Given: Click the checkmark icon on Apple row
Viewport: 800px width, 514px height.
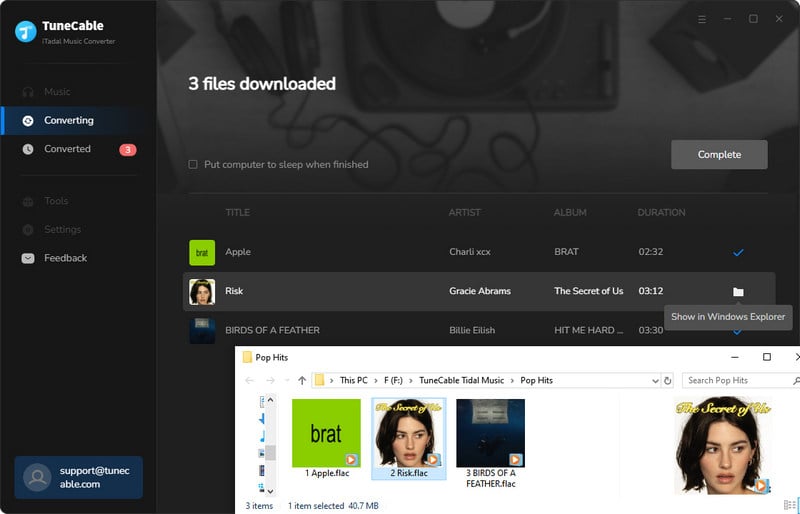Looking at the screenshot, I should coord(738,252).
